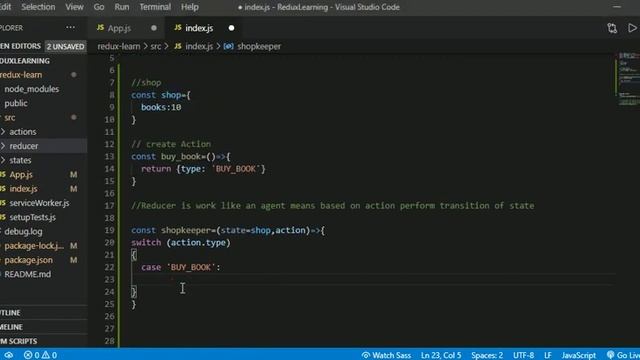Viewport: 640px width, 360px height.
Task: Click the '//shop' comment line
Action: click(x=146, y=83)
